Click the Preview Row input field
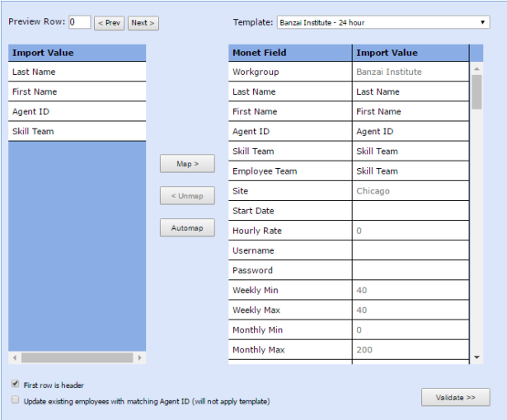 (x=79, y=22)
